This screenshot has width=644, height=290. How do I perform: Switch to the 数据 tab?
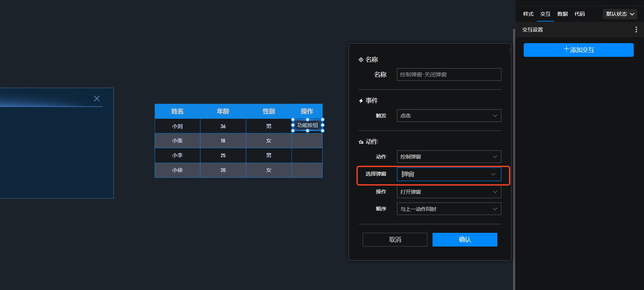click(562, 14)
